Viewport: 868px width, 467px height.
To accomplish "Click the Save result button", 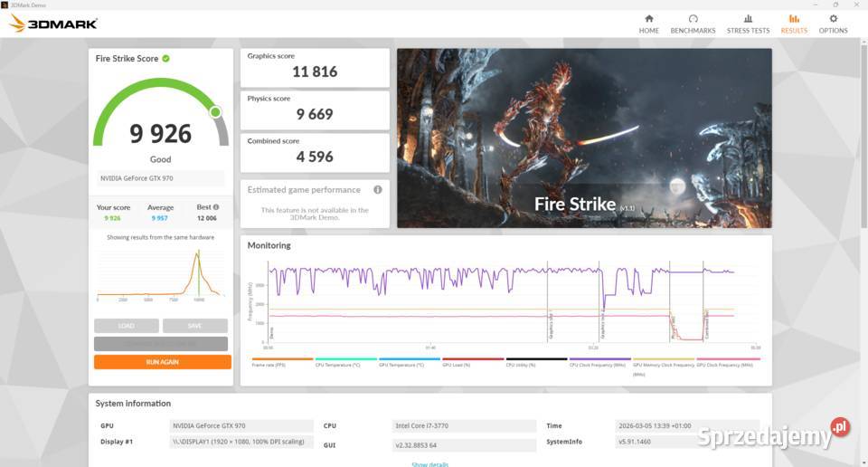I will 194,326.
